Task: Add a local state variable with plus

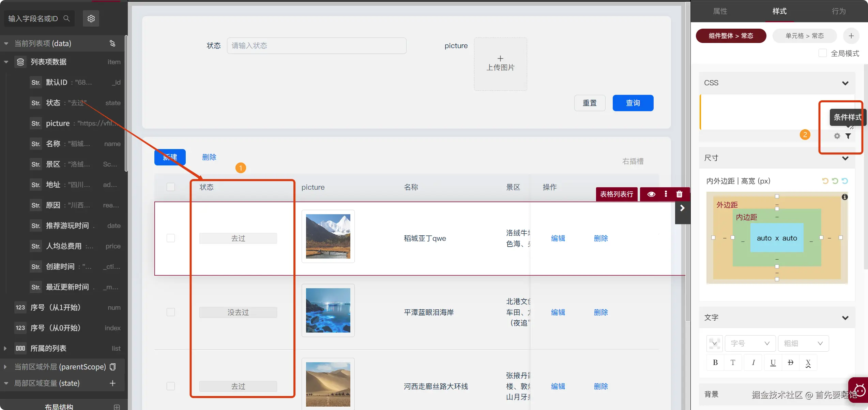Action: [x=112, y=383]
